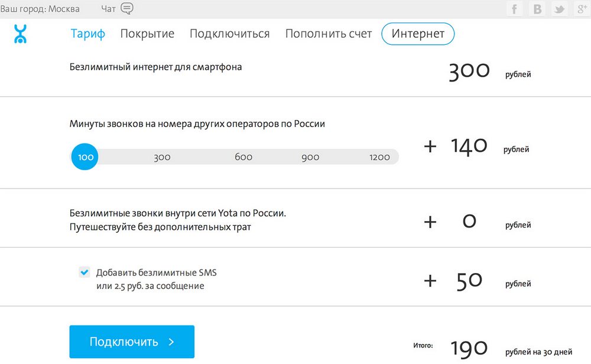Open the Покрытие menu item
Screen dimensions: 591x364
[147, 34]
